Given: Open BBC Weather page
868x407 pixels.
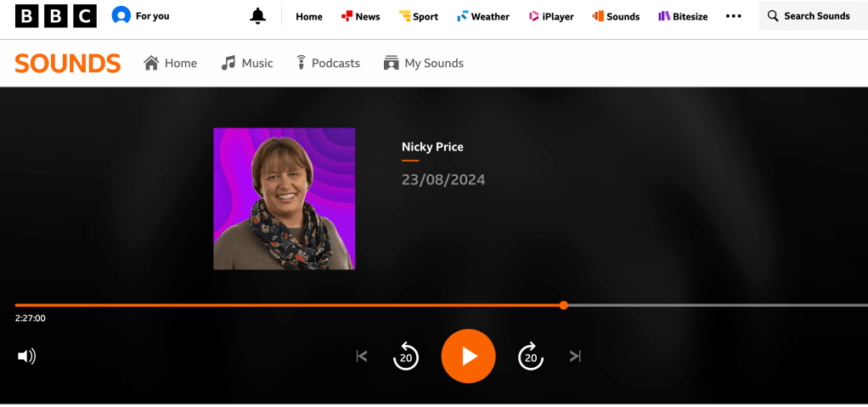Looking at the screenshot, I should (x=482, y=16).
